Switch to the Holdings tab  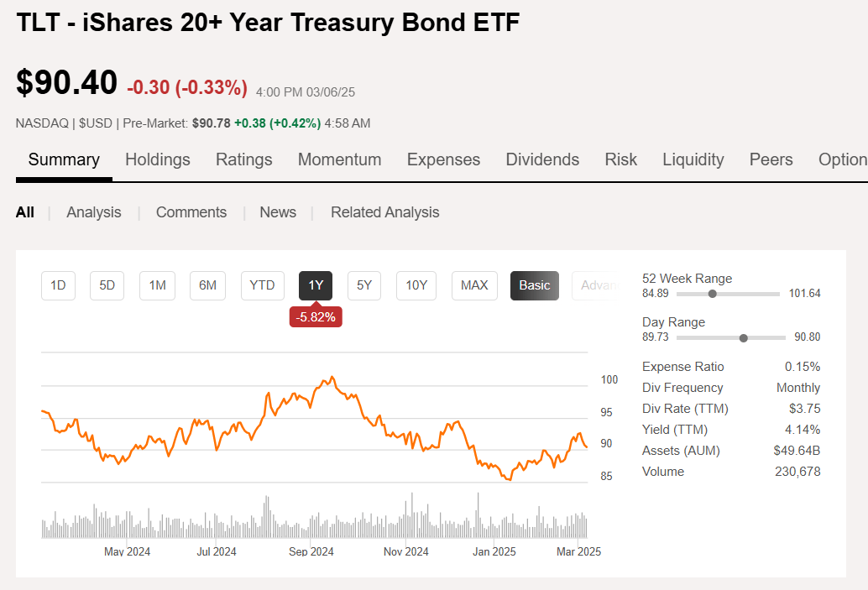(x=157, y=159)
